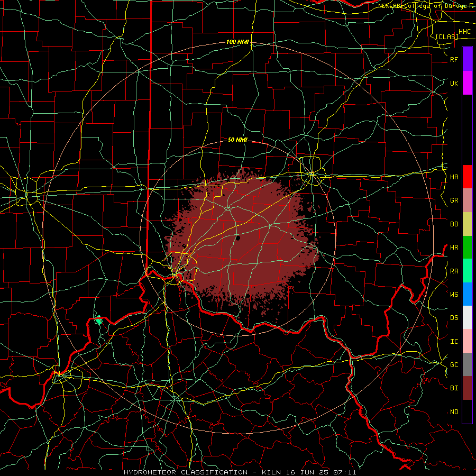The image size is (476, 476).
Task: Click the UK legend label
Action: coord(454,83)
